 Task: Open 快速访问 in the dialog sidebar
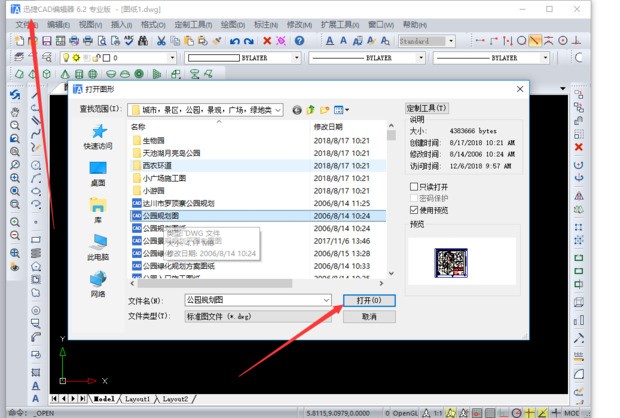click(98, 137)
